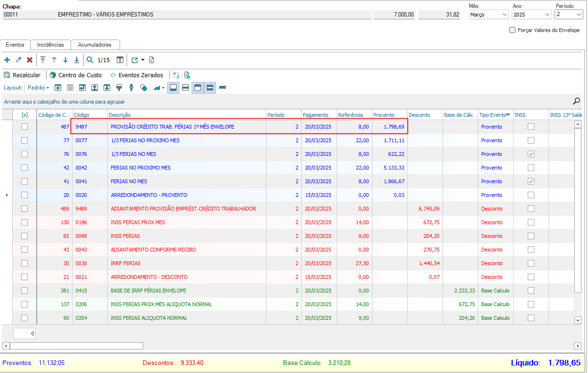
Task: Click the Recalcular button
Action: (x=22, y=75)
